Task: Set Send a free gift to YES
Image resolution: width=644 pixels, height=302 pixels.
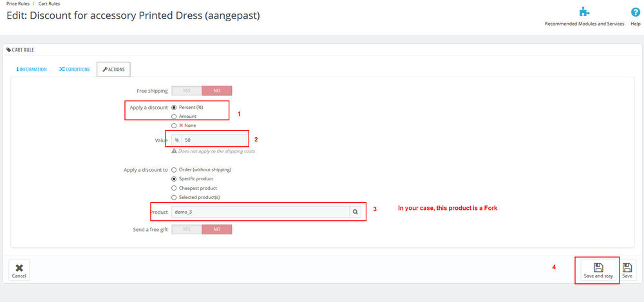Action: [x=187, y=229]
